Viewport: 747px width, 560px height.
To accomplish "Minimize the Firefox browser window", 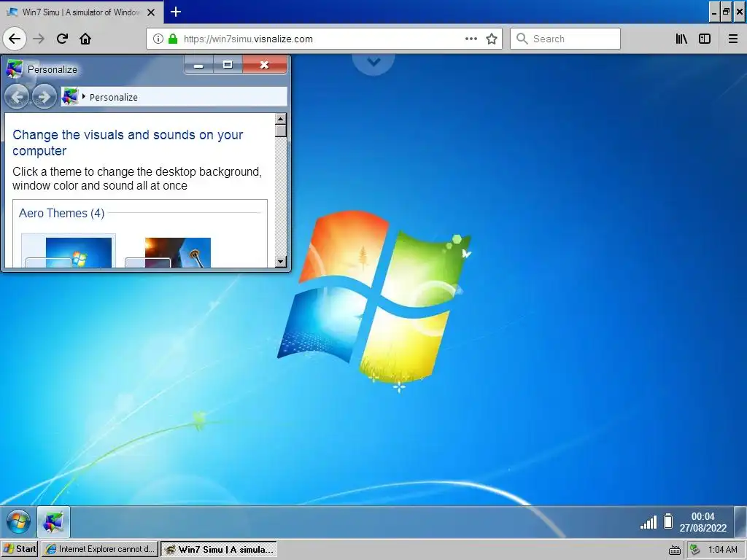I will (x=713, y=12).
